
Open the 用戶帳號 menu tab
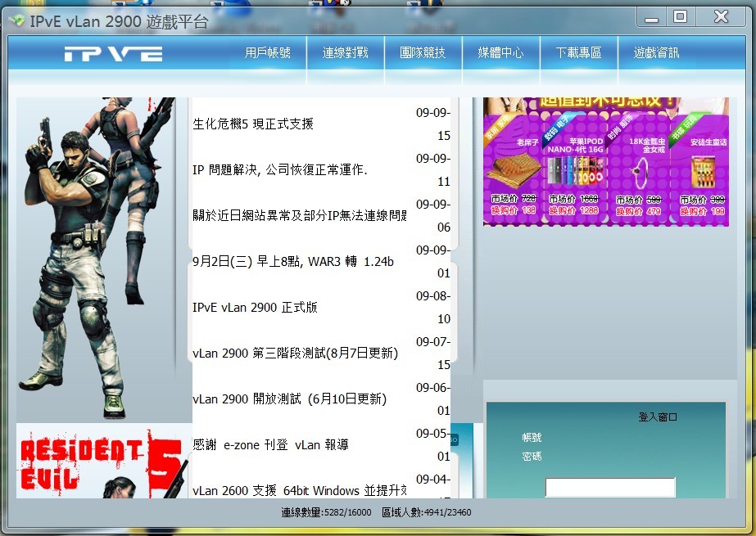(x=268, y=52)
